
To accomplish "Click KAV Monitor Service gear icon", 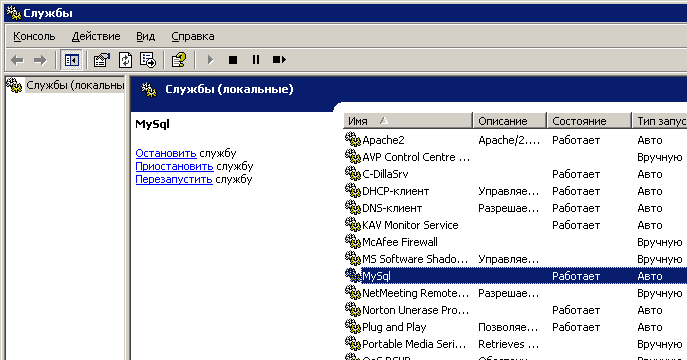I will coord(353,225).
